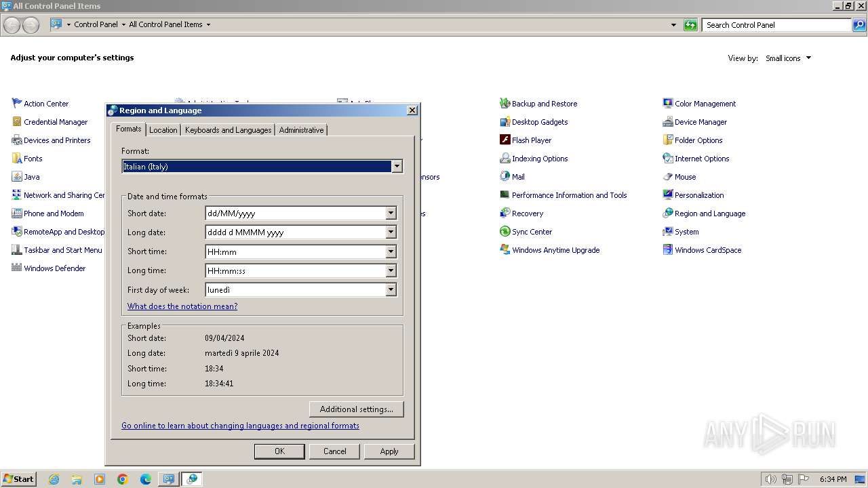Open the Windows CardSpace icon
This screenshot has height=488, width=868.
click(x=668, y=250)
